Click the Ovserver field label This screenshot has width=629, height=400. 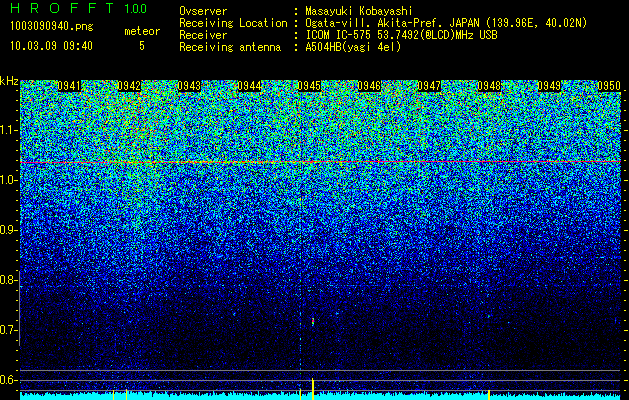click(203, 11)
